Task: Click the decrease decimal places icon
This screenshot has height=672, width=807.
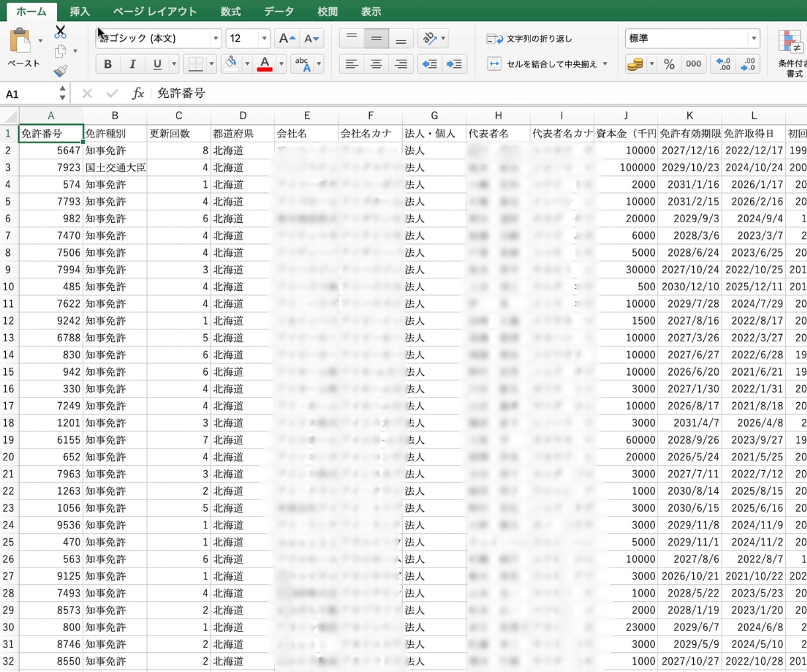Action: tap(748, 64)
